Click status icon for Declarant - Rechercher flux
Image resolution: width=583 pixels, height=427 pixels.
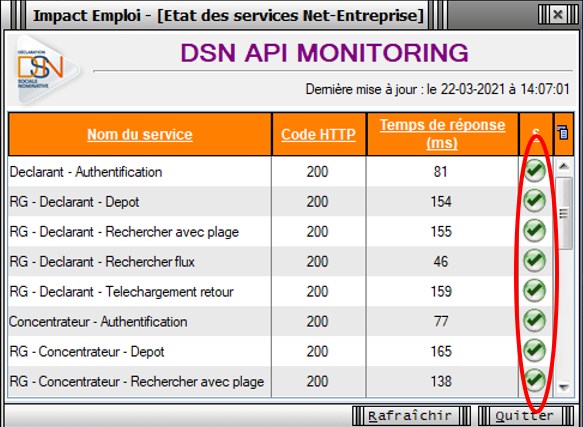[535, 260]
